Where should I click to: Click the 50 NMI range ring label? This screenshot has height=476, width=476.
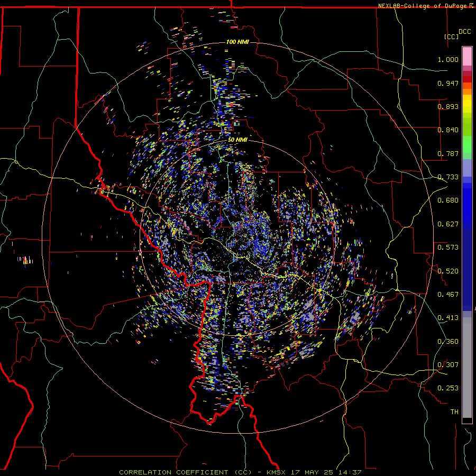click(237, 140)
